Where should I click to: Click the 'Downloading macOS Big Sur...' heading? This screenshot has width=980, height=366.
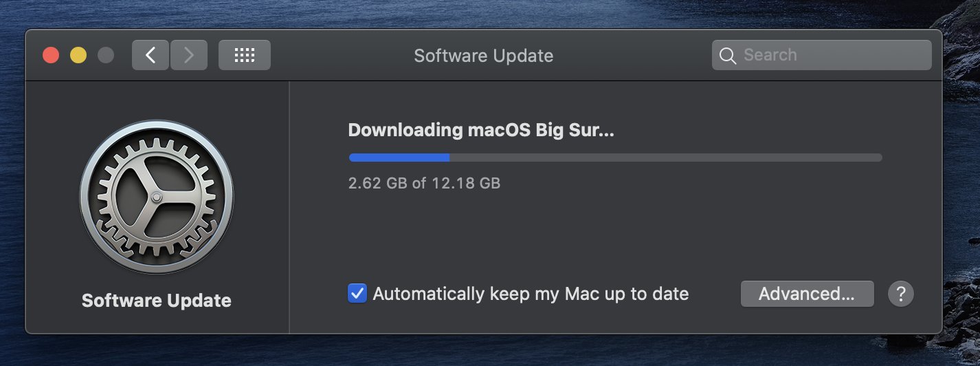coord(481,130)
